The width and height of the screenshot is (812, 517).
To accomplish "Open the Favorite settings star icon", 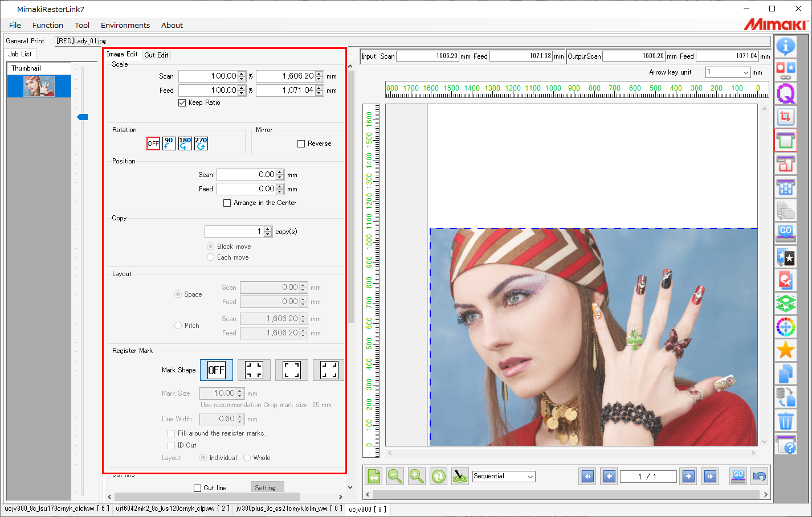I will (786, 351).
